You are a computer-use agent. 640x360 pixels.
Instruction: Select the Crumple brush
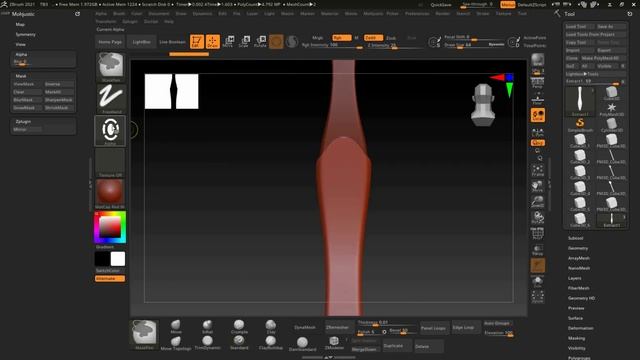tap(239, 327)
